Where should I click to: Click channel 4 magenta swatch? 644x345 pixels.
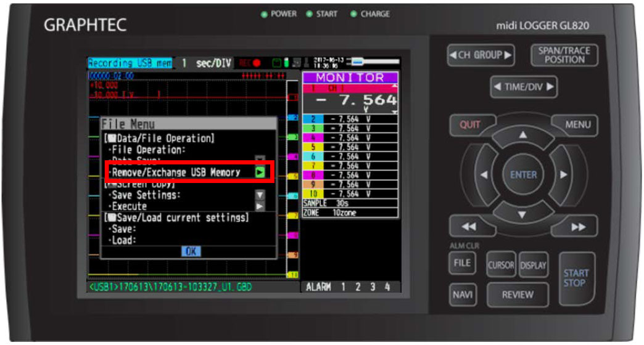313,138
